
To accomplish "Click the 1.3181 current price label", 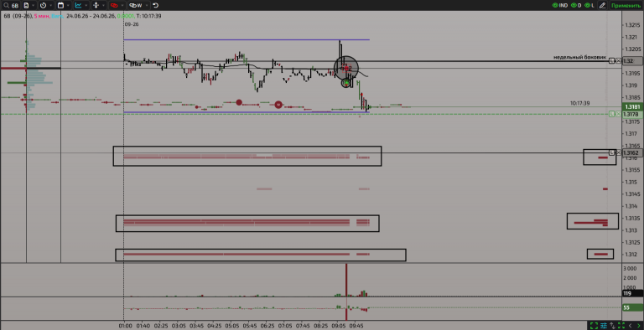I will pyautogui.click(x=633, y=107).
